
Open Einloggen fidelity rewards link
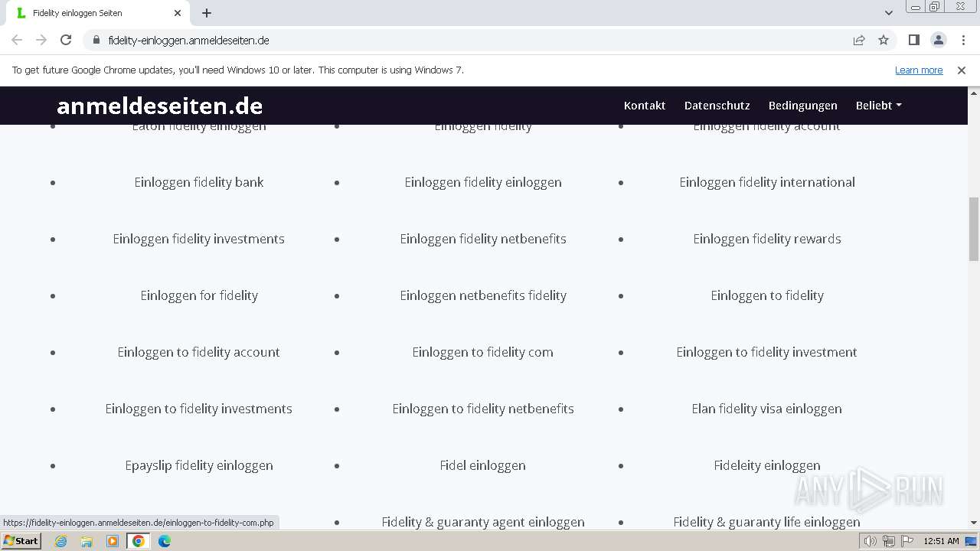click(x=767, y=239)
